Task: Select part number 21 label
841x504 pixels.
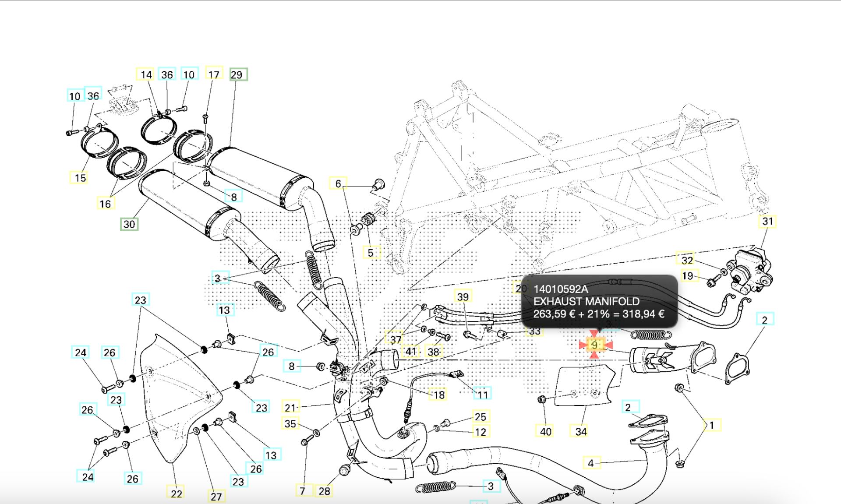Action: click(x=290, y=407)
